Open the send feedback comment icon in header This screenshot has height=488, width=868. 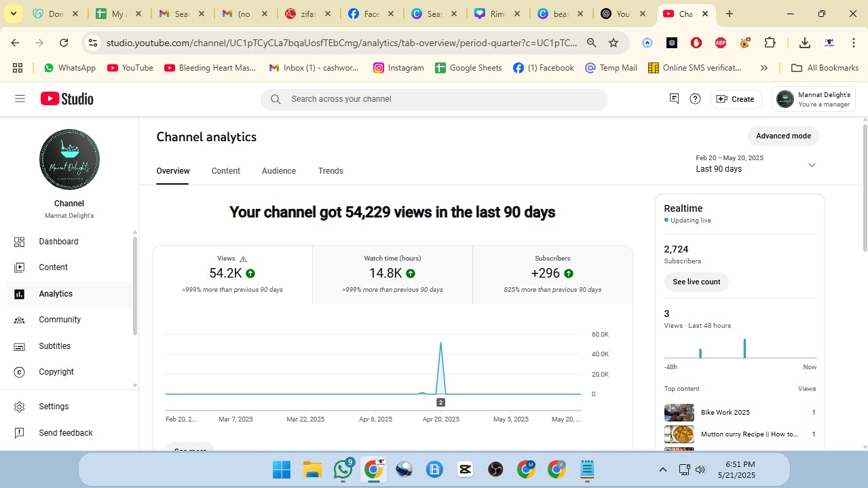[x=674, y=99]
